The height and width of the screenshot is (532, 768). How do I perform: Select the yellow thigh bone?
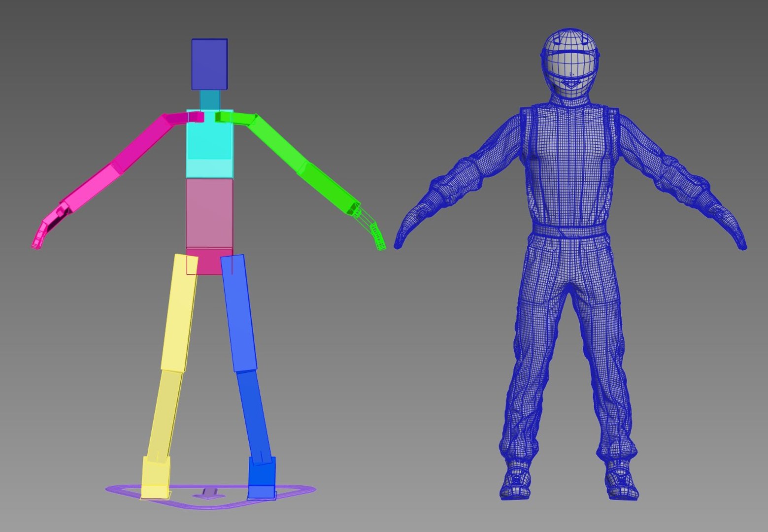click(179, 313)
